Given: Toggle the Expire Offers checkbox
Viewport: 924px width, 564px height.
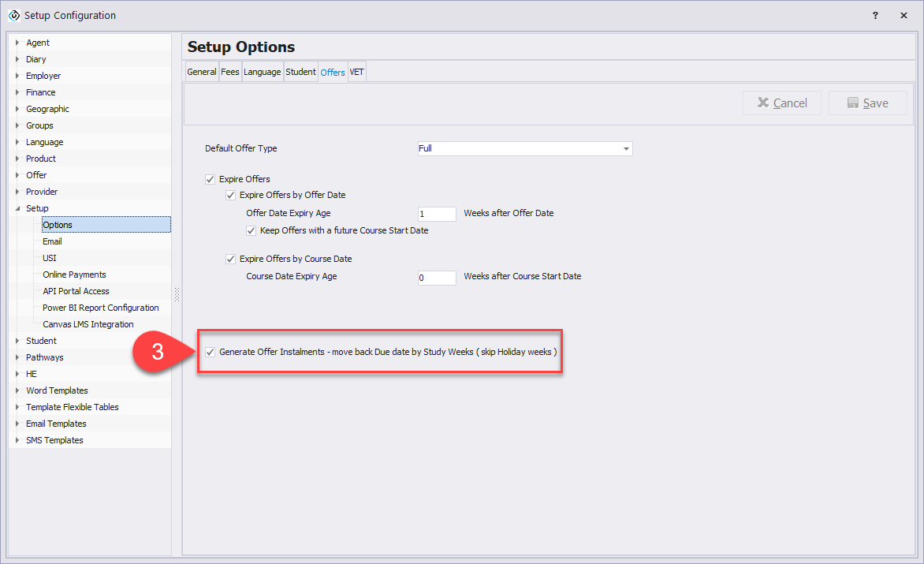Looking at the screenshot, I should tap(210, 179).
